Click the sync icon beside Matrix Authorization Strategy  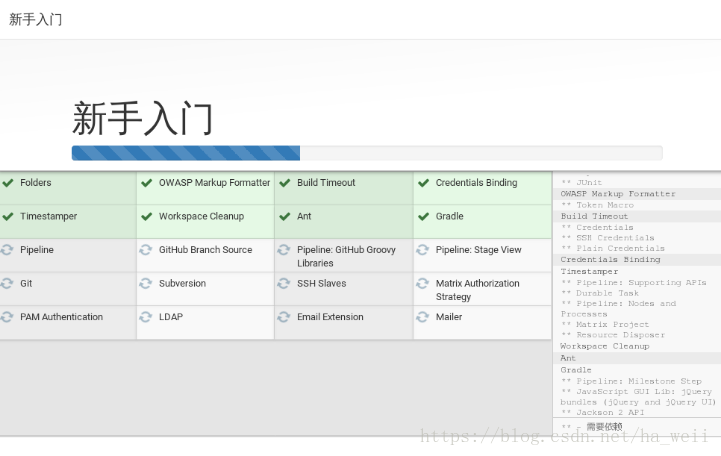tap(423, 283)
